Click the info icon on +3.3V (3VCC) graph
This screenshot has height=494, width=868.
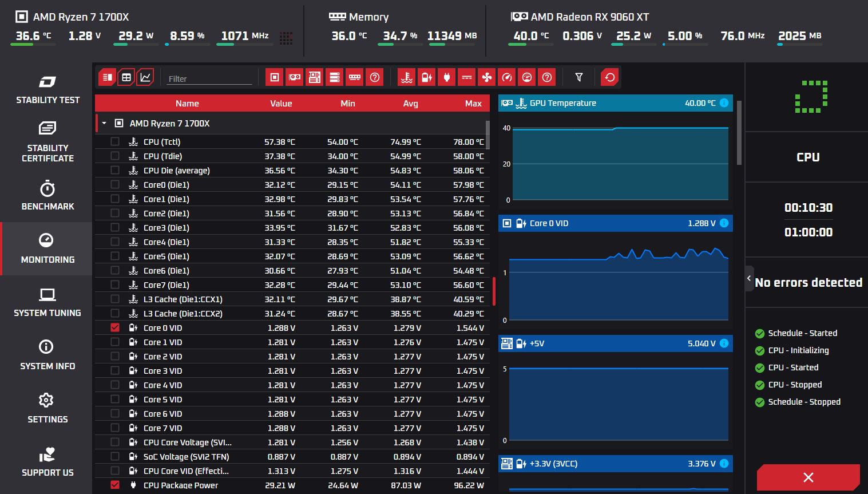coord(724,464)
